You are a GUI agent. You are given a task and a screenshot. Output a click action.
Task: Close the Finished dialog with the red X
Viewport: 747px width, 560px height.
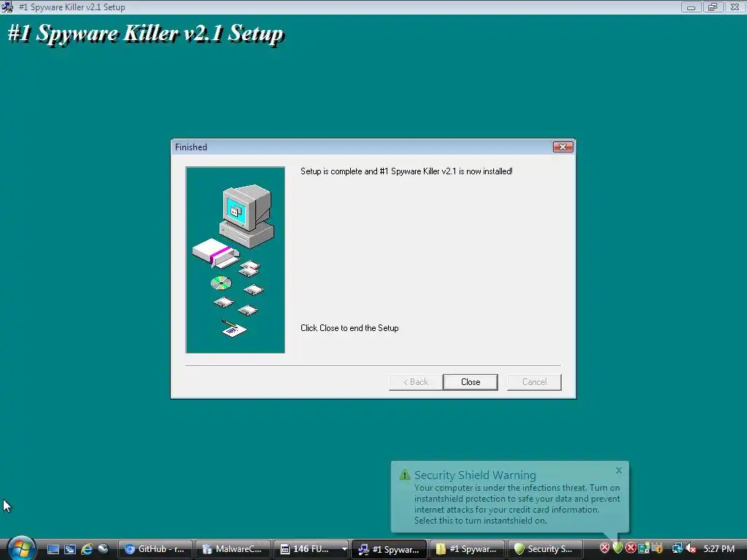(x=562, y=147)
